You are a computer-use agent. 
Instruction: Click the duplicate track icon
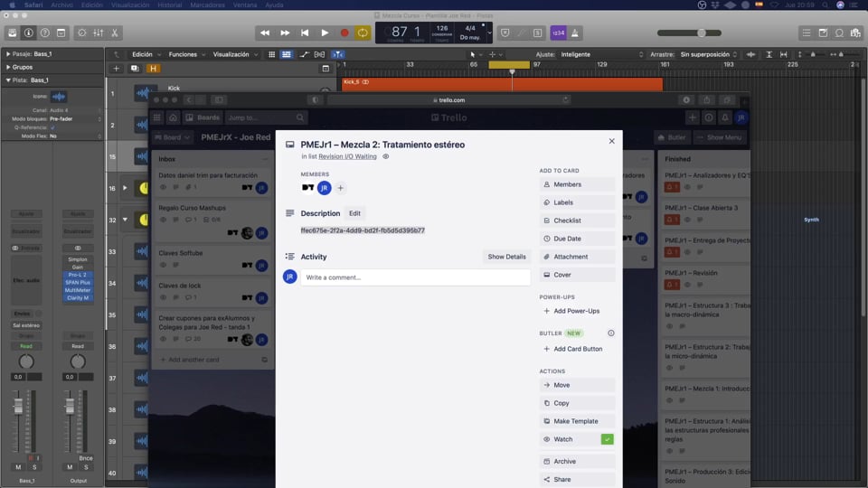pos(135,69)
